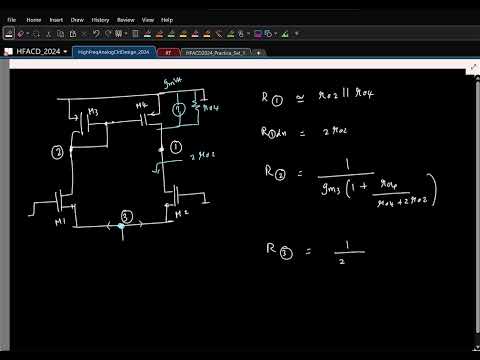
Task: Switch to the Home ribbon tab
Action: [x=34, y=20]
